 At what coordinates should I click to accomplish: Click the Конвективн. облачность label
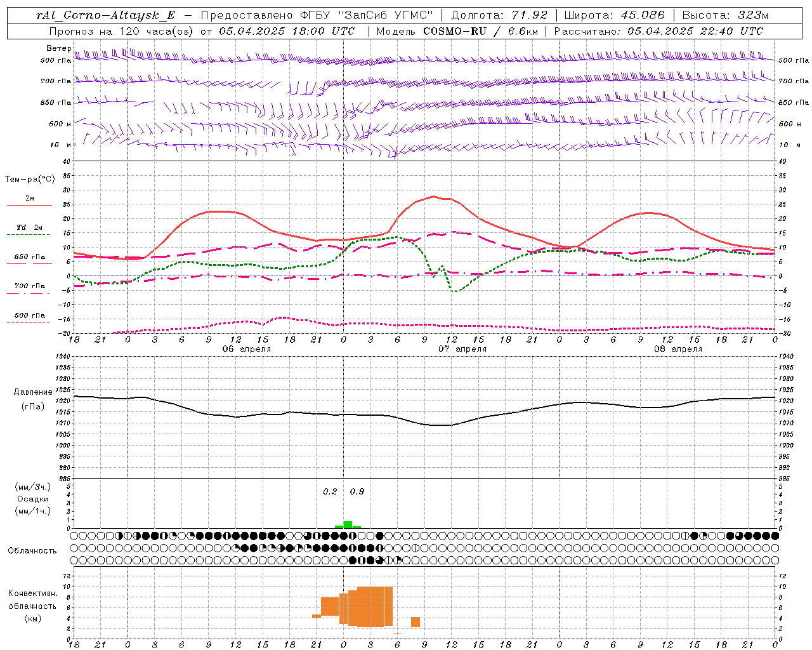32,600
